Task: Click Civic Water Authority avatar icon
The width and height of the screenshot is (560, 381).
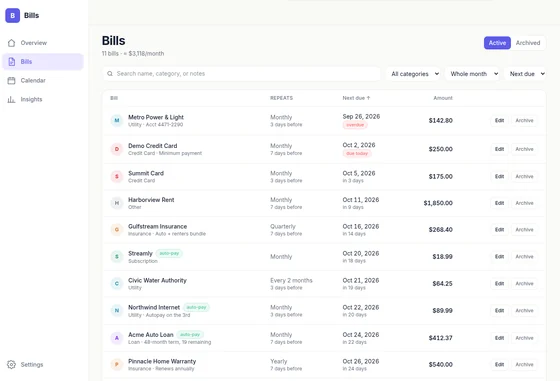Action: (x=117, y=284)
